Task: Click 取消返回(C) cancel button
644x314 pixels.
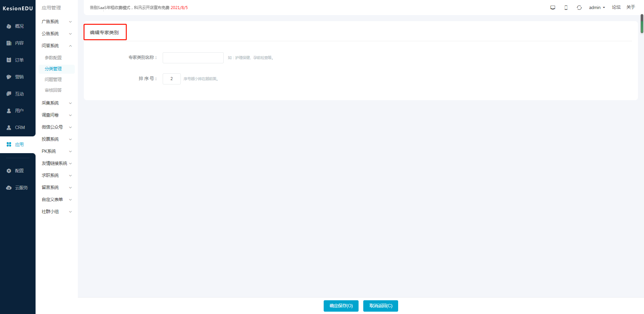Action: pyautogui.click(x=381, y=306)
